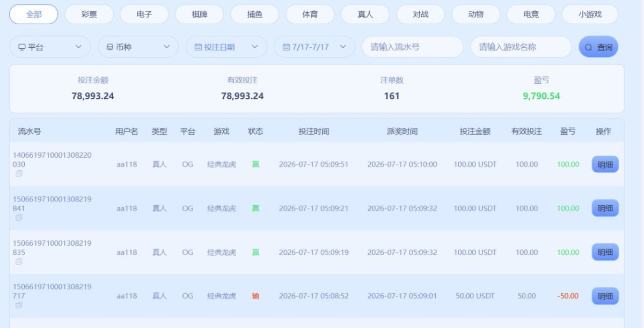Copy serial number ending in 220030
Screen dimensions: 644x328
coord(19,174)
